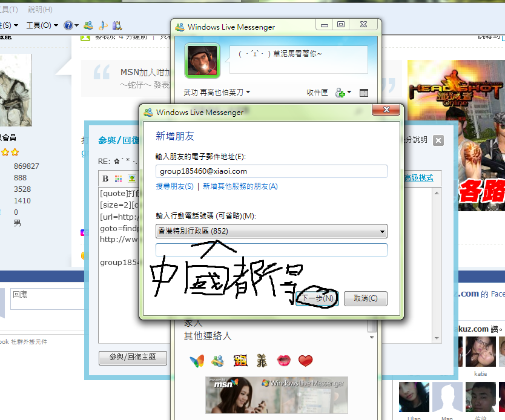505x420 pixels.
Task: Toggle bold B in forum reply editor
Action: pos(105,179)
